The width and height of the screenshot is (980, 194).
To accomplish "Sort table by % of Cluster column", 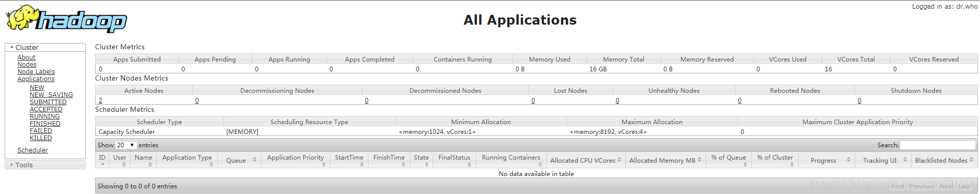I will [775, 160].
